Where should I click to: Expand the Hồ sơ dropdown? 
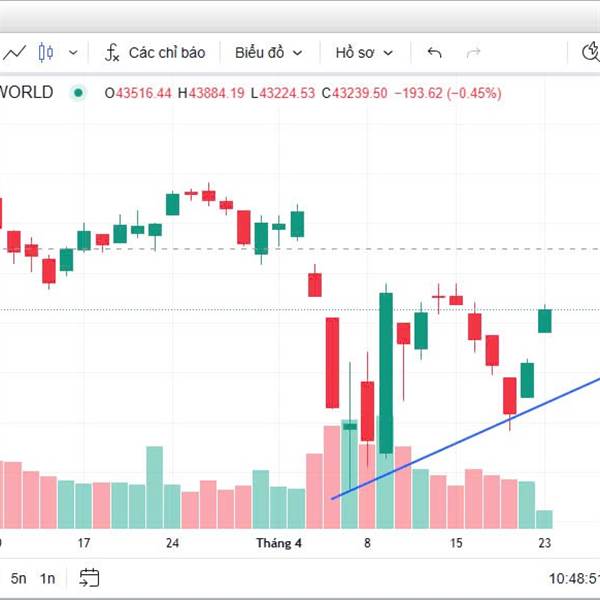[364, 52]
